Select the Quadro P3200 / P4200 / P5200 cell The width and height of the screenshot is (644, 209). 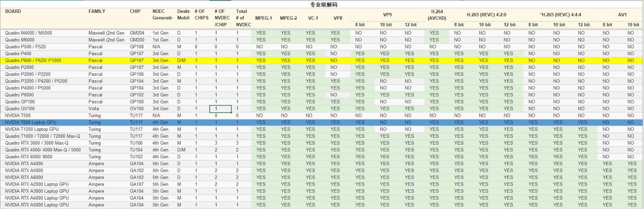(36, 81)
